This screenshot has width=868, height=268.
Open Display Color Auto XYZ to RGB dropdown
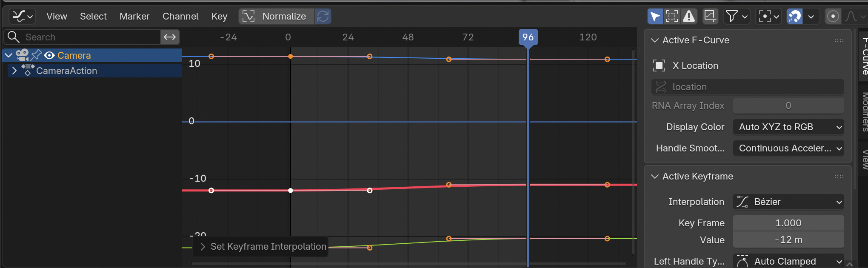point(788,127)
